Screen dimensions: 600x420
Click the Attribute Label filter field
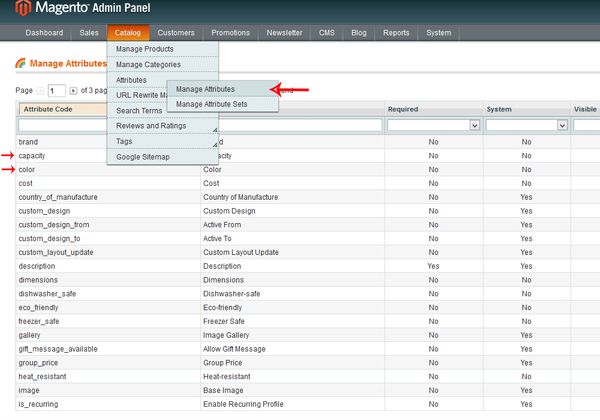coord(300,125)
